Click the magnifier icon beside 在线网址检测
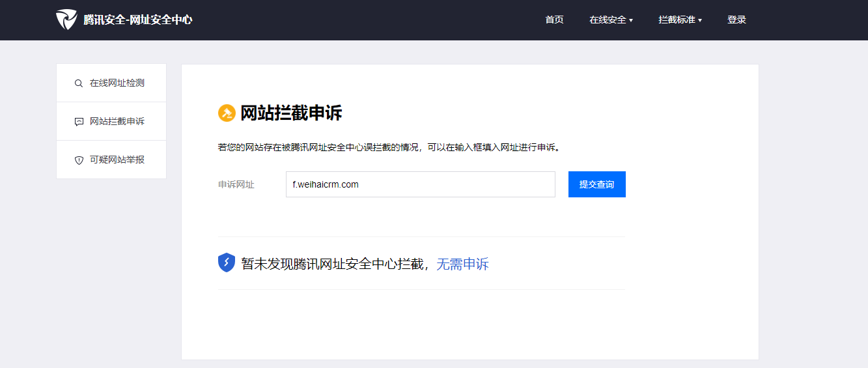 [x=79, y=83]
